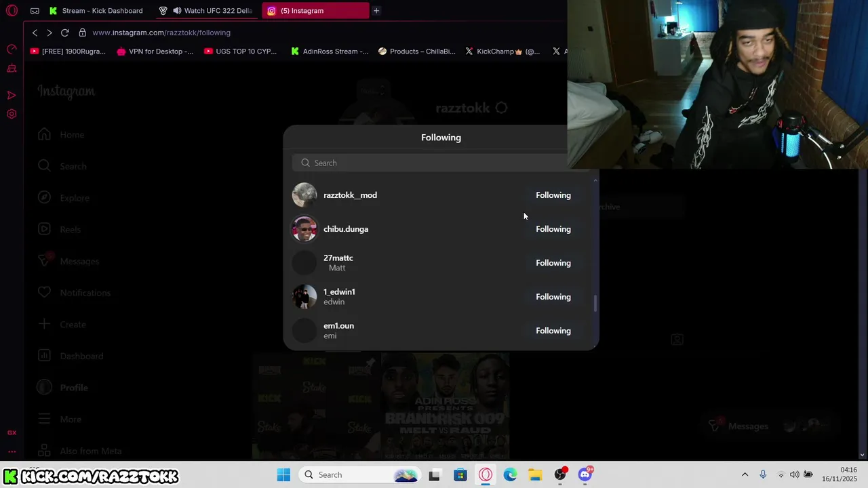This screenshot has width=868, height=488.
Task: Click the address bar URL
Action: point(161,33)
